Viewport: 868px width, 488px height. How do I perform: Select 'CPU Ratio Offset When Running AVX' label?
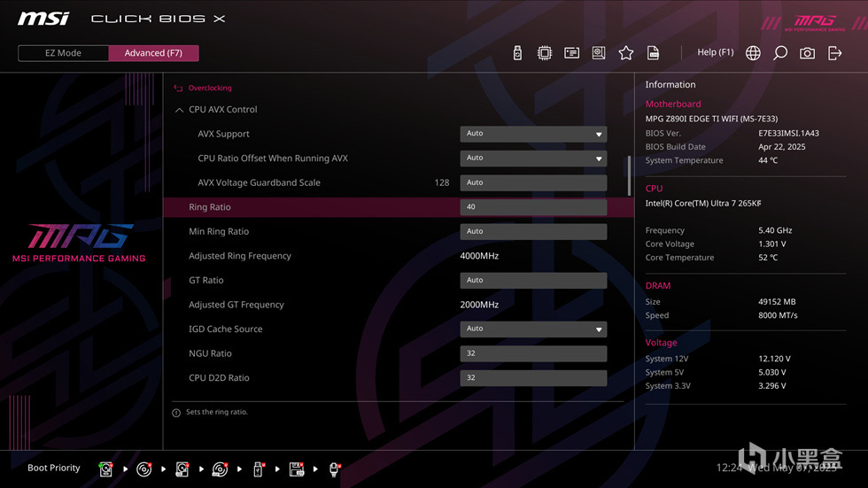273,159
